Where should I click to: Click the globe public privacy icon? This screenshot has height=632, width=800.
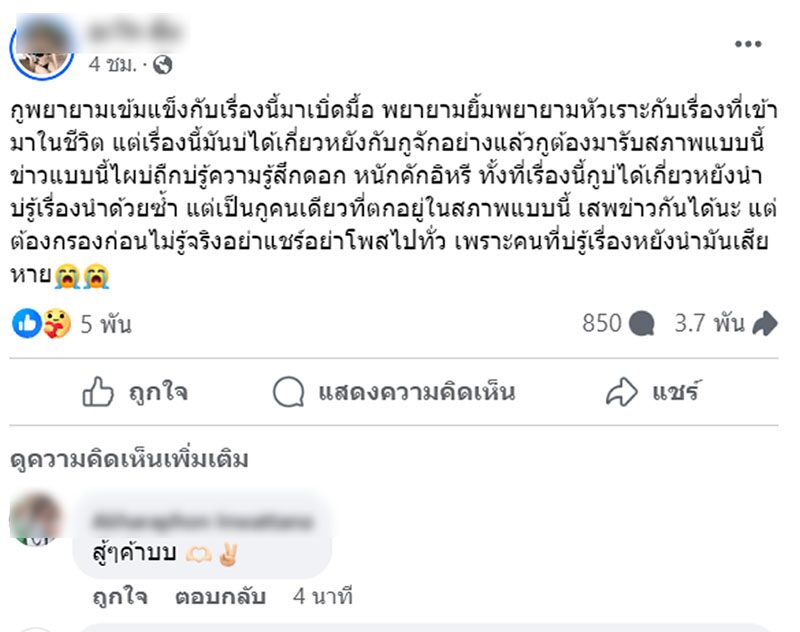(164, 65)
